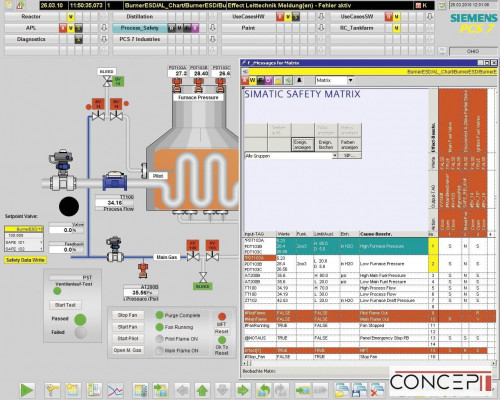Screen dimensions: 500x400
Task: Click the green right arrow navigation icon
Action: [242, 390]
